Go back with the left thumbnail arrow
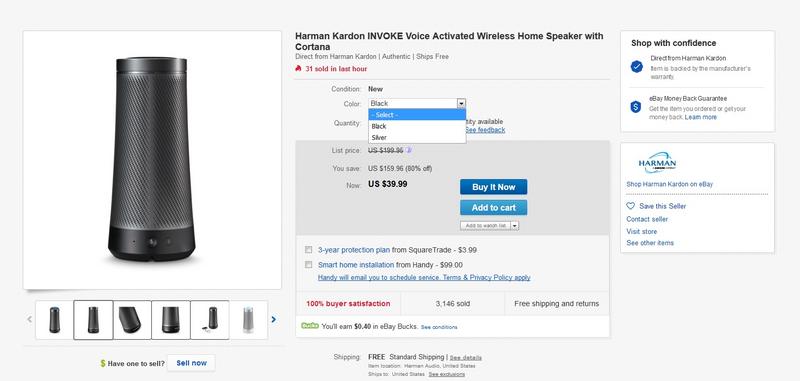Image resolution: width=800 pixels, height=381 pixels. point(30,319)
